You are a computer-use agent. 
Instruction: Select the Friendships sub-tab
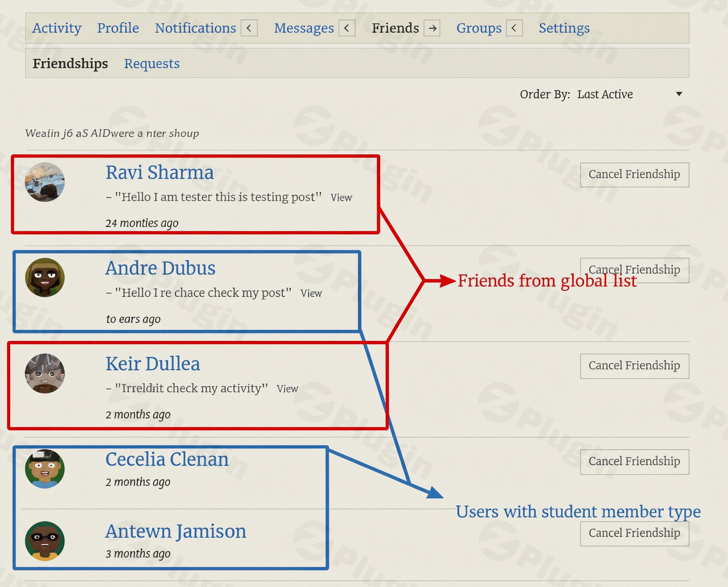[x=70, y=63]
